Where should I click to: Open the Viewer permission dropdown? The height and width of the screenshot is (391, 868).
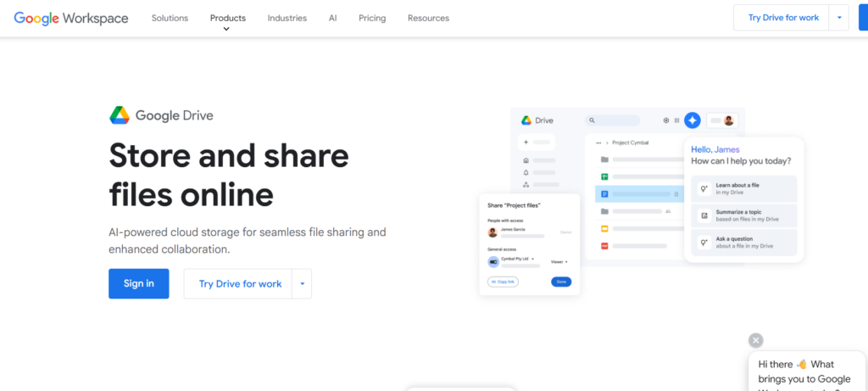tap(559, 262)
